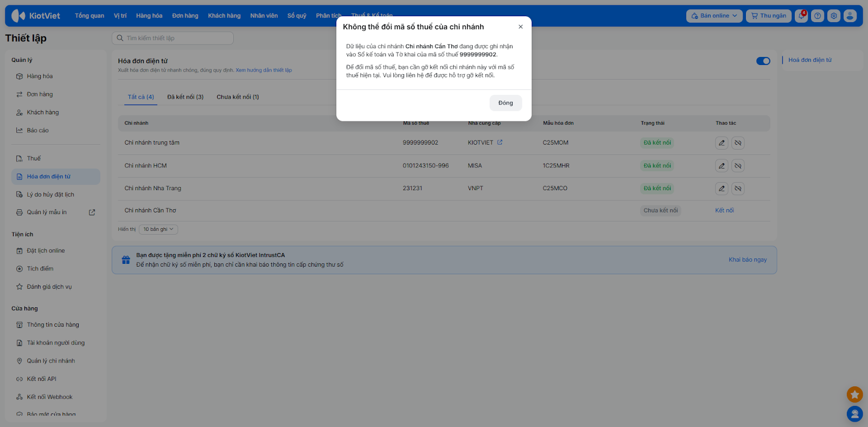868x427 pixels.
Task: Open the KIOTVIET provider external link icon
Action: point(500,143)
